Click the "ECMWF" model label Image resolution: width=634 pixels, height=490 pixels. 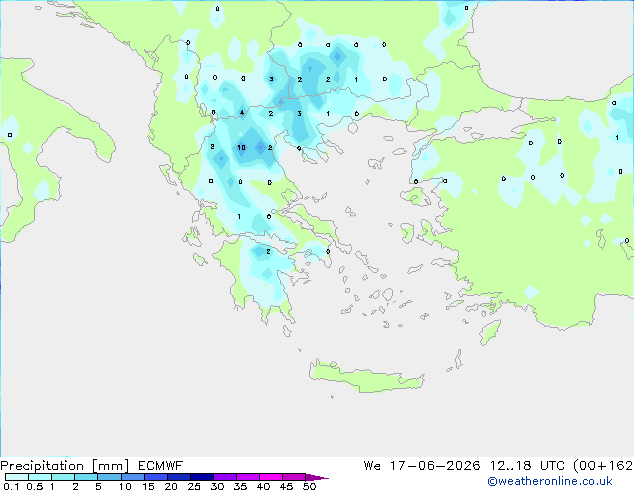161,466
